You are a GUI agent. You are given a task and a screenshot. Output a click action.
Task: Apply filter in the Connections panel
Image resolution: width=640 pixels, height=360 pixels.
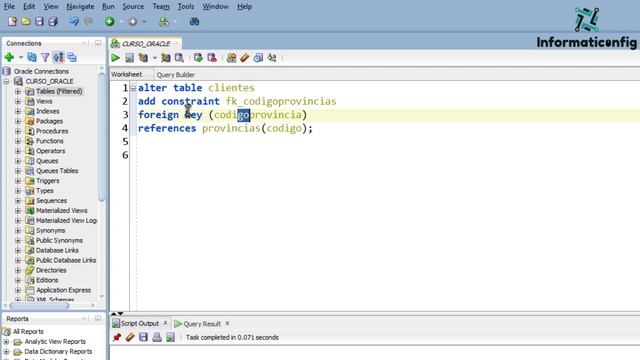(45, 58)
